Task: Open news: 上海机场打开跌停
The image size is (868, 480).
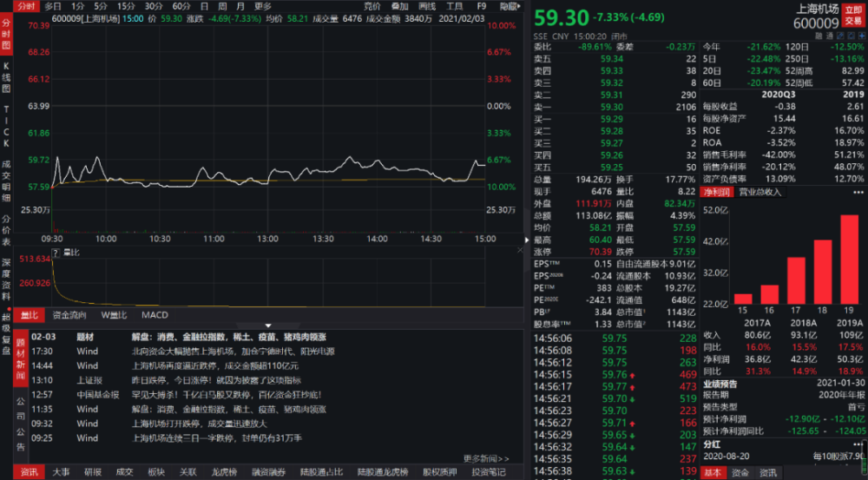Action: point(199,424)
